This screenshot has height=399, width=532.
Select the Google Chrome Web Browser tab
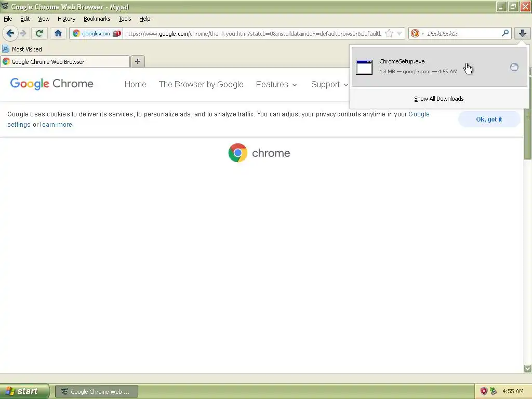64,62
